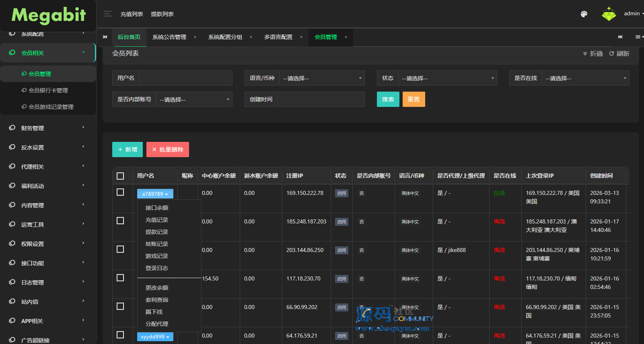Click the 批量删除 button

point(167,149)
